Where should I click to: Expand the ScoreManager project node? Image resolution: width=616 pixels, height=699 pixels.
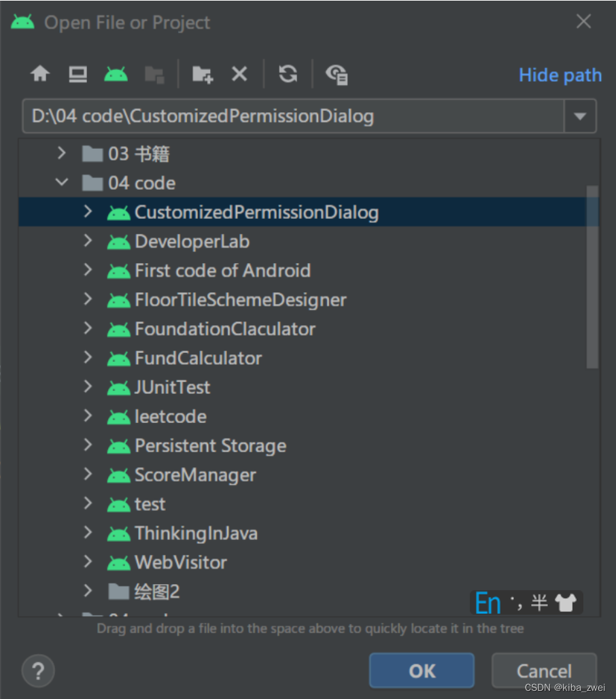pos(88,475)
